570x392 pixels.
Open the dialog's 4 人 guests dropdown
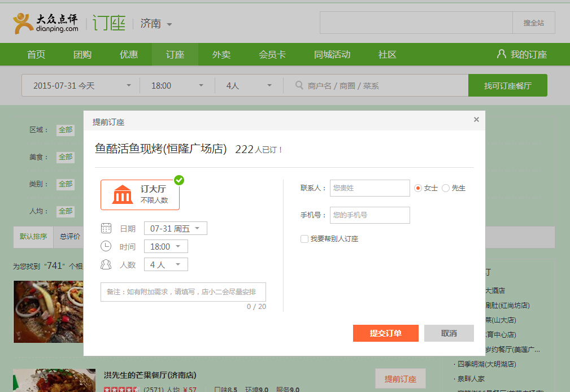coord(166,265)
